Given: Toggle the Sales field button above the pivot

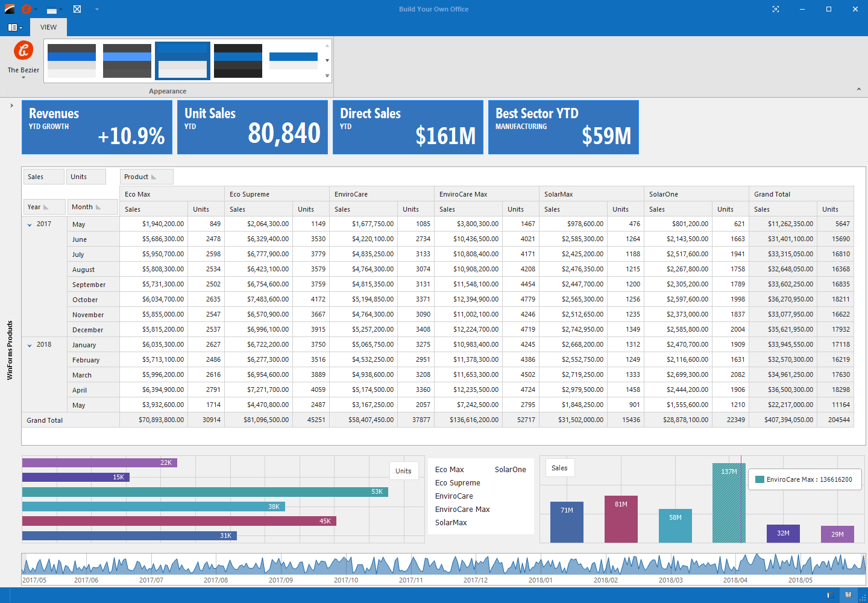Looking at the screenshot, I should coord(43,176).
